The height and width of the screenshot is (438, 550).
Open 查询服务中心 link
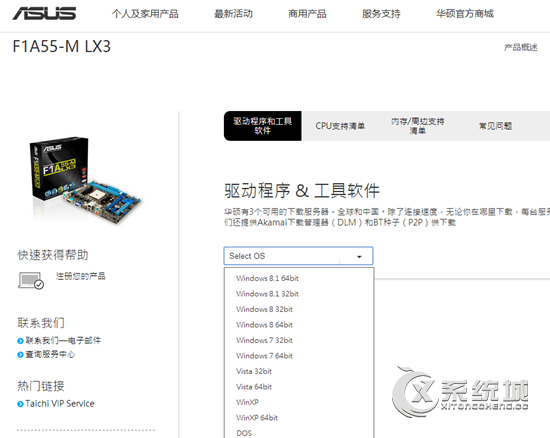(x=50, y=355)
